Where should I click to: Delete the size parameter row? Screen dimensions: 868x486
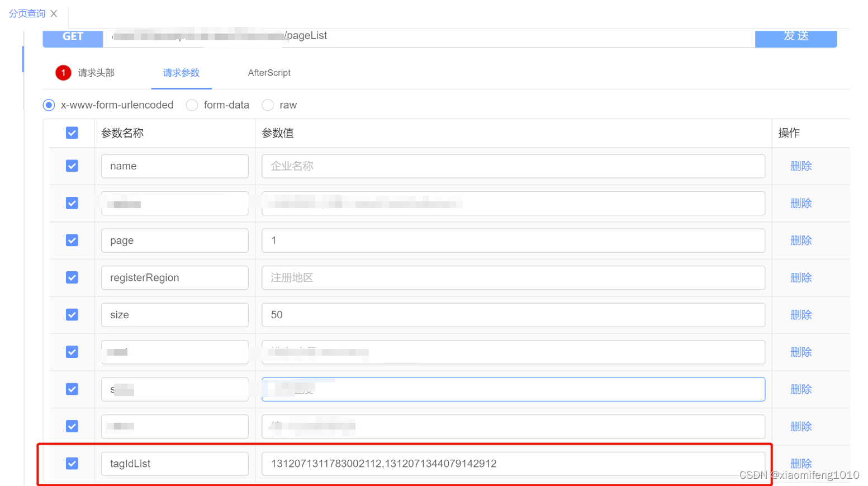click(801, 314)
